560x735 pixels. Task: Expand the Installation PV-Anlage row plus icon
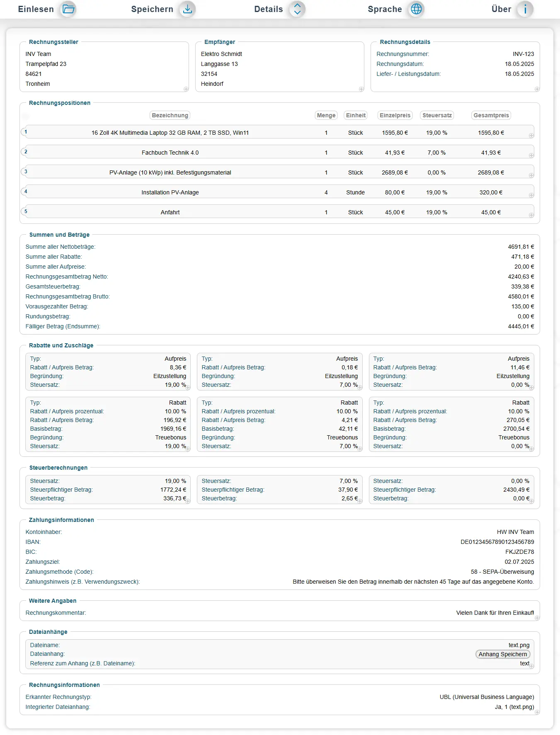coord(531,195)
